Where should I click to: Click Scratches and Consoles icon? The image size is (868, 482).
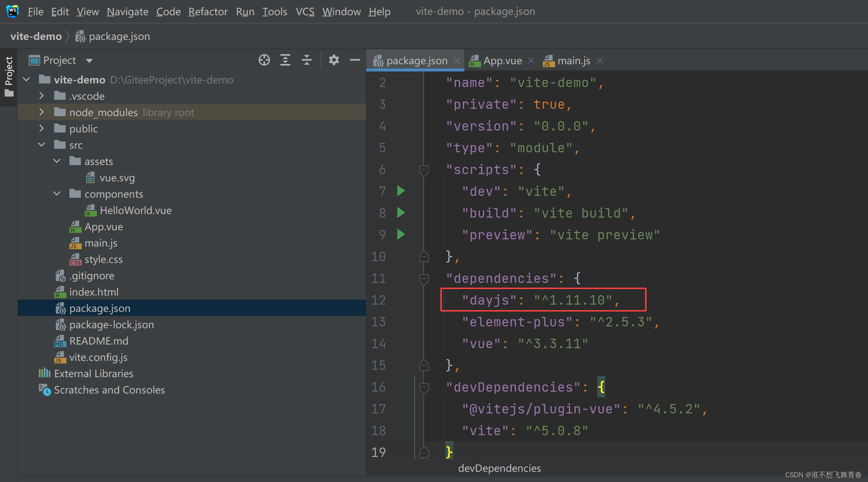point(45,390)
